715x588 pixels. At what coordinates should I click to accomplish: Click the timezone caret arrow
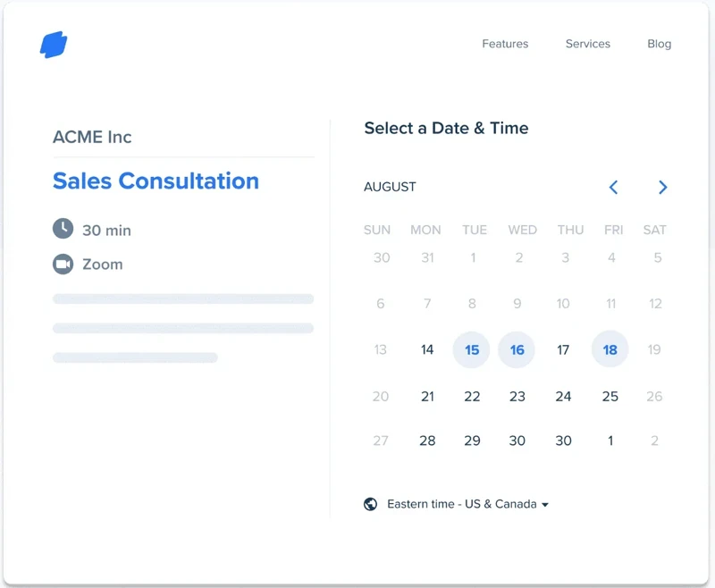pos(548,504)
